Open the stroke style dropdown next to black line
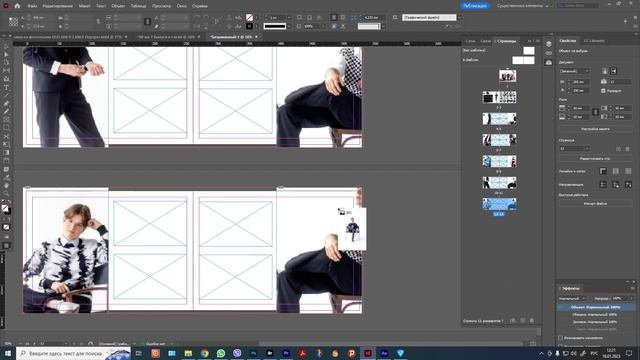The width and height of the screenshot is (640, 360). (289, 26)
